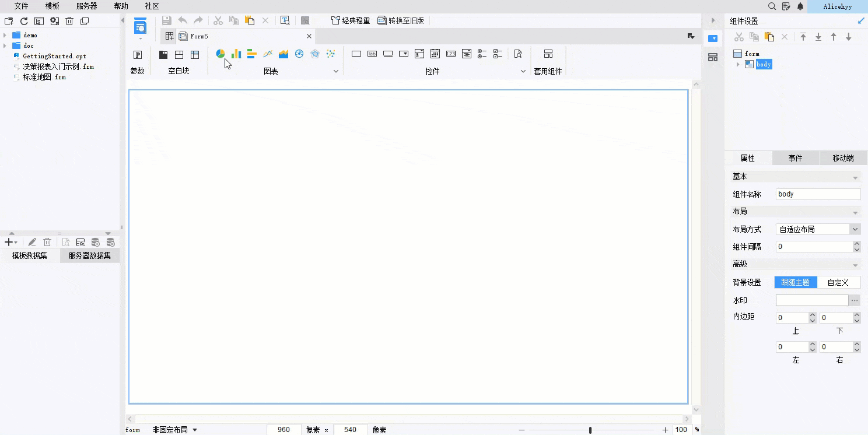Open the 服务器 menu
The height and width of the screenshot is (435, 868).
(x=86, y=6)
